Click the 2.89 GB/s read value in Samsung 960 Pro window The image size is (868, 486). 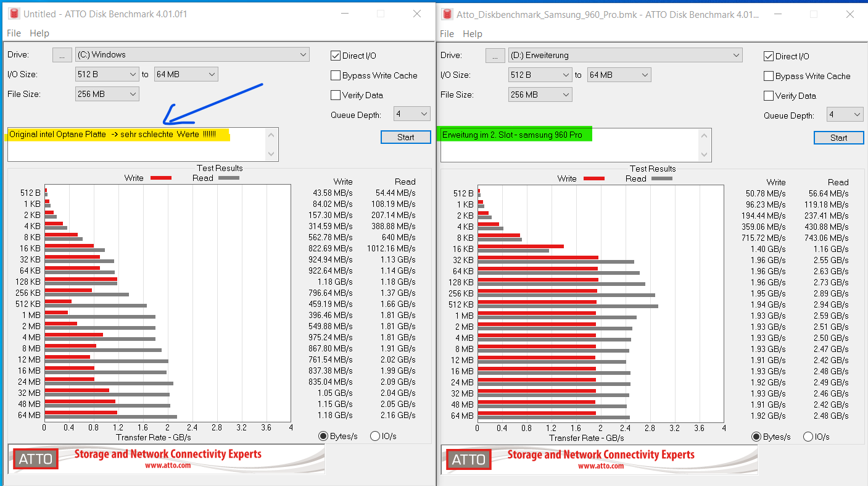[831, 293]
